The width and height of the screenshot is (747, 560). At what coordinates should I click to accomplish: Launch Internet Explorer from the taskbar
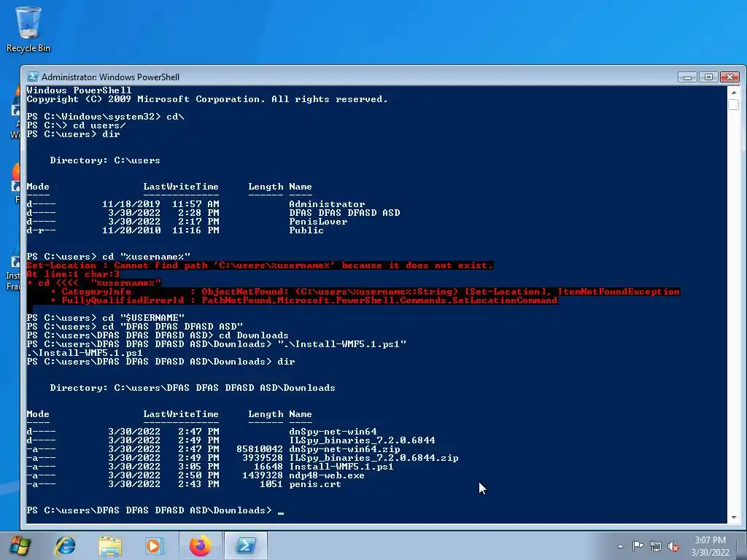[x=65, y=545]
